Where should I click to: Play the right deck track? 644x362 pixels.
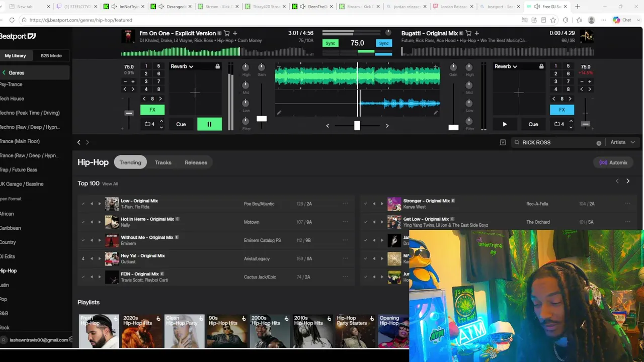pos(505,124)
